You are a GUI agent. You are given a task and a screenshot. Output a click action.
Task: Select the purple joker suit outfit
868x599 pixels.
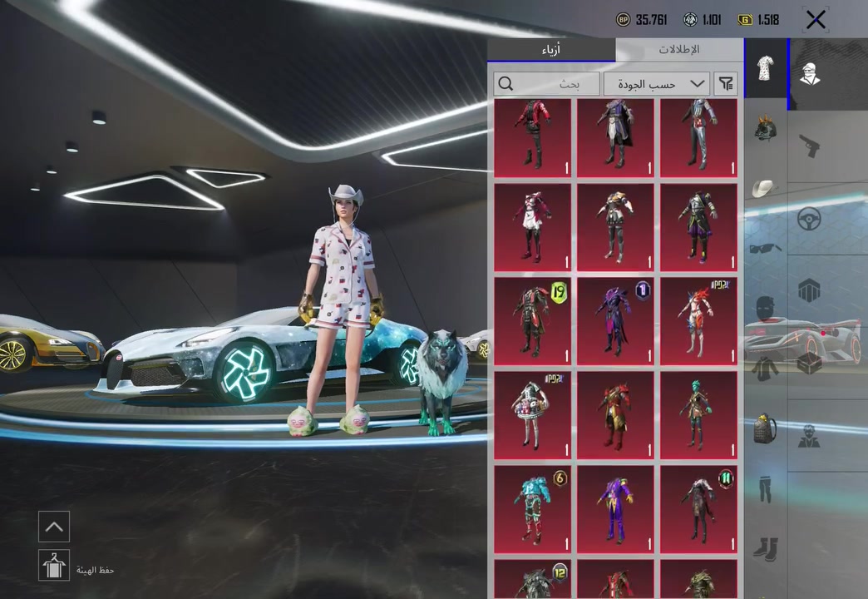615,509
